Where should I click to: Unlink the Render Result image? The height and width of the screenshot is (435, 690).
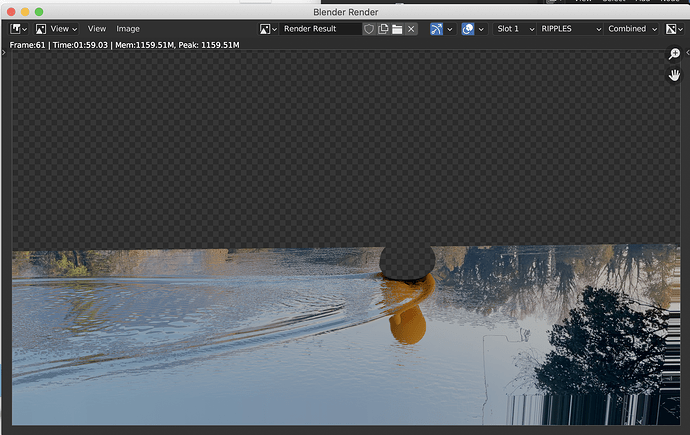coord(411,29)
